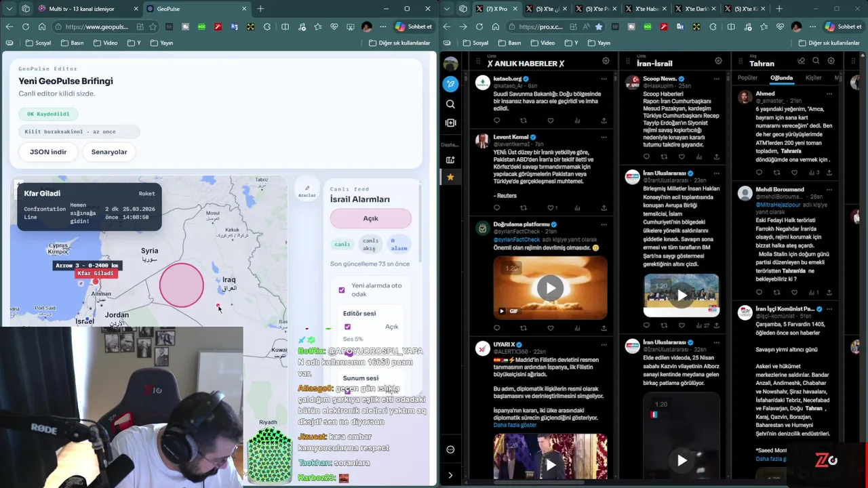
Task: Toggle Yeni alarmda oto odak checkbox
Action: (x=342, y=290)
